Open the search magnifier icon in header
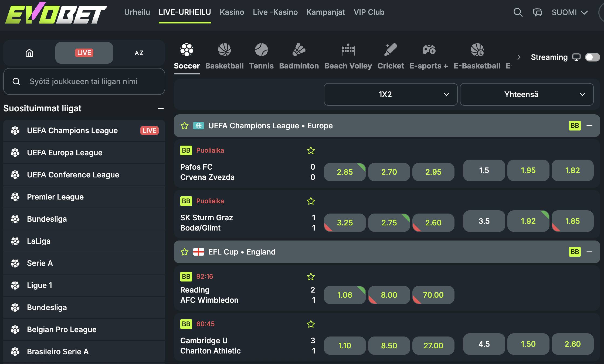The height and width of the screenshot is (364, 604). point(518,12)
